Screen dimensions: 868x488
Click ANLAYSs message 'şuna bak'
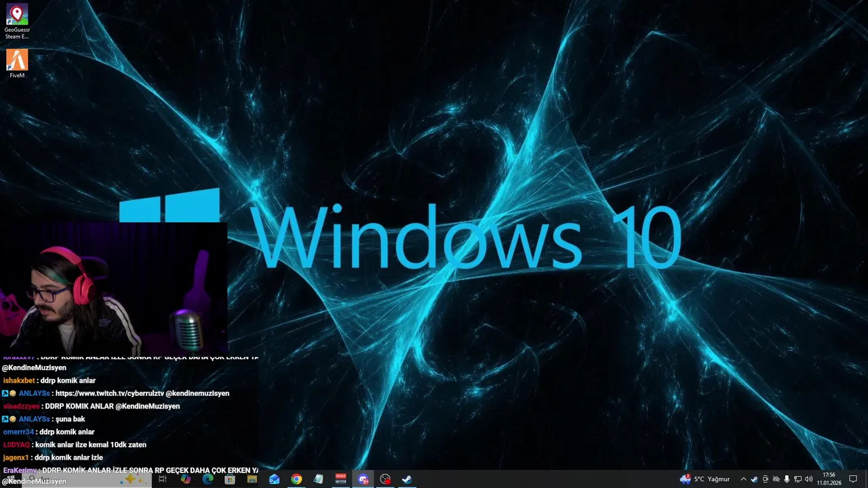point(70,419)
